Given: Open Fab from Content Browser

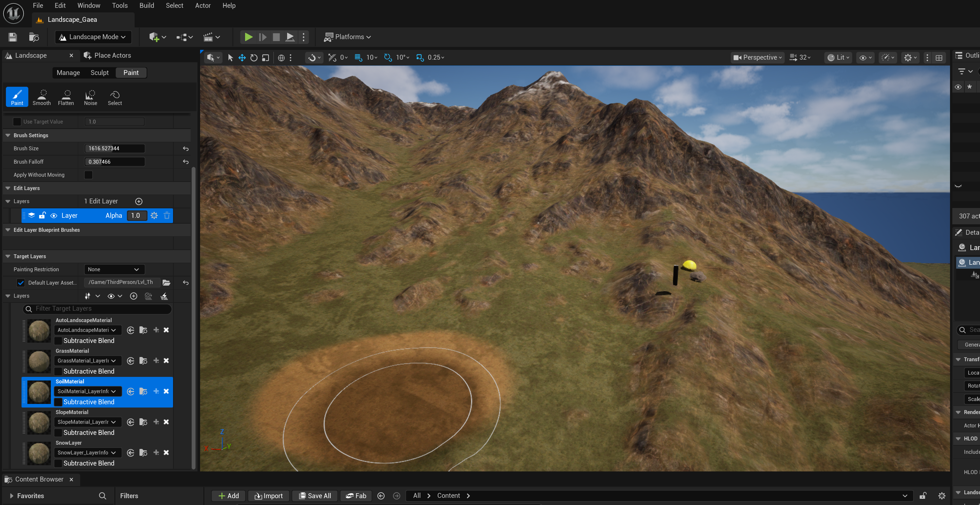Looking at the screenshot, I should (x=356, y=496).
